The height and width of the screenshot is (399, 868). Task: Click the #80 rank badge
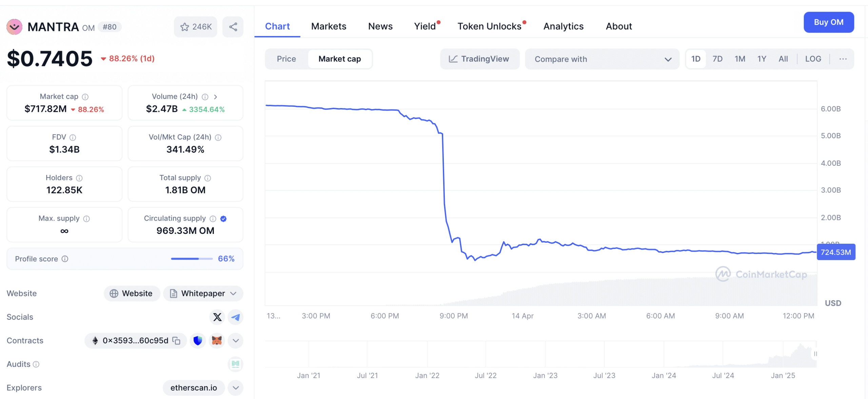click(x=110, y=27)
